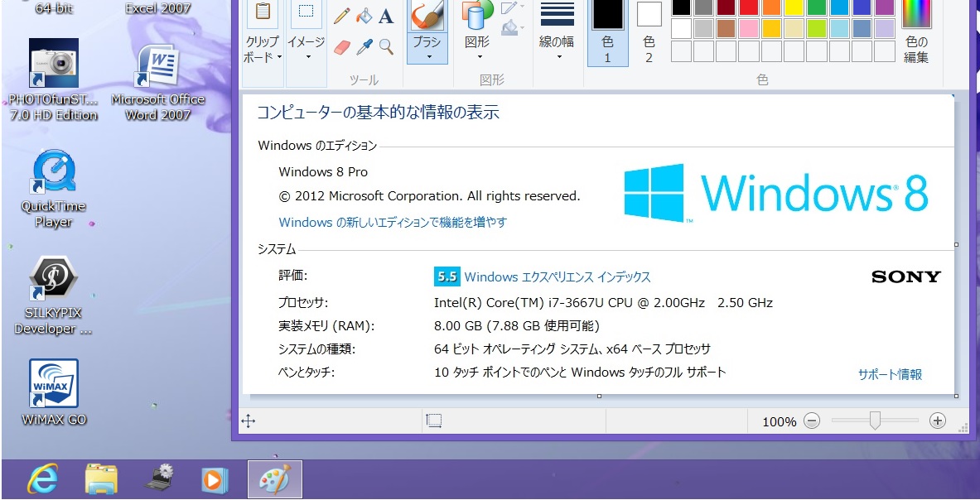The width and height of the screenshot is (980, 500).
Task: Select the pink Eraser tool
Action: pyautogui.click(x=341, y=47)
